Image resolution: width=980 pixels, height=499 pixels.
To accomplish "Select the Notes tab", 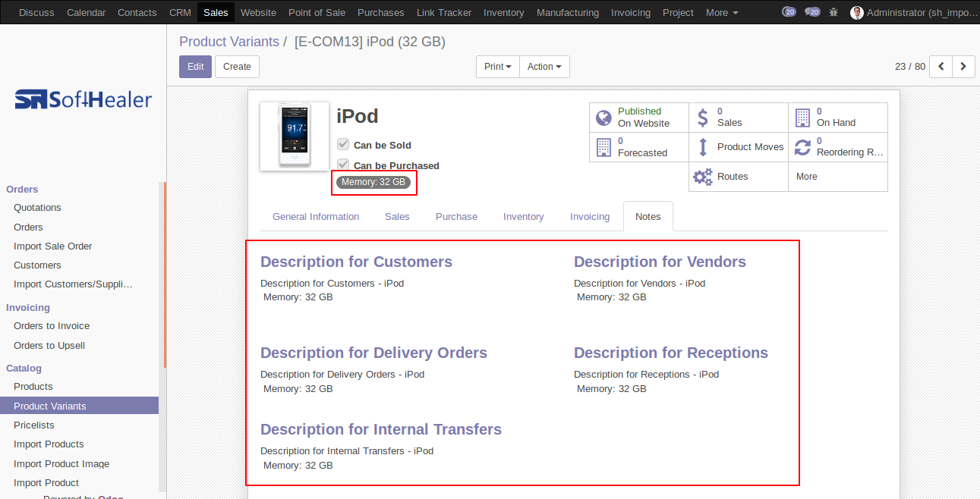I will (648, 216).
